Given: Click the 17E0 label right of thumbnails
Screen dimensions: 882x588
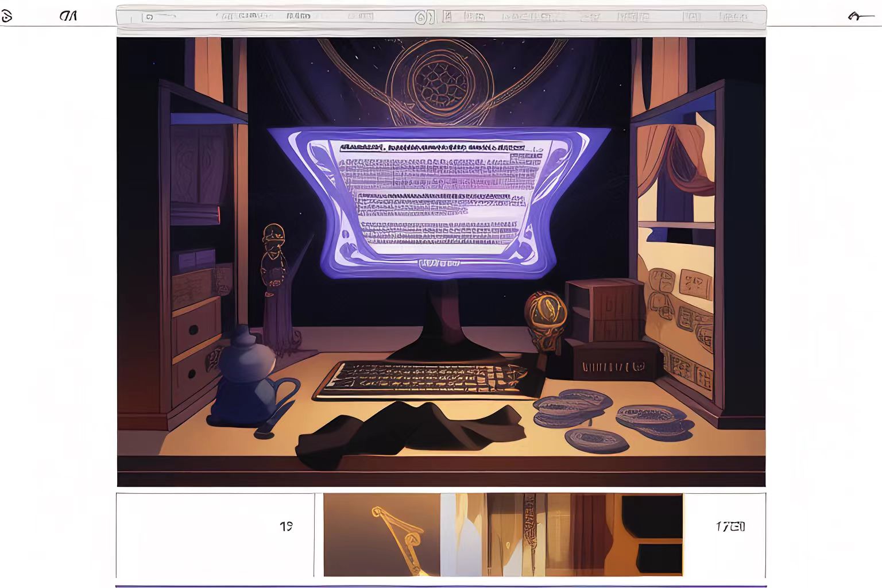Looking at the screenshot, I should point(730,526).
